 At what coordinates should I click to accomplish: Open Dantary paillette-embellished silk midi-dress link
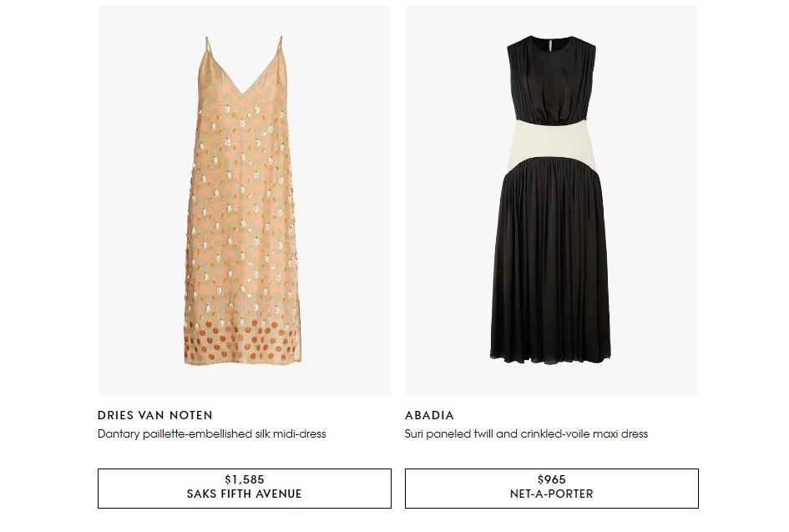211,434
